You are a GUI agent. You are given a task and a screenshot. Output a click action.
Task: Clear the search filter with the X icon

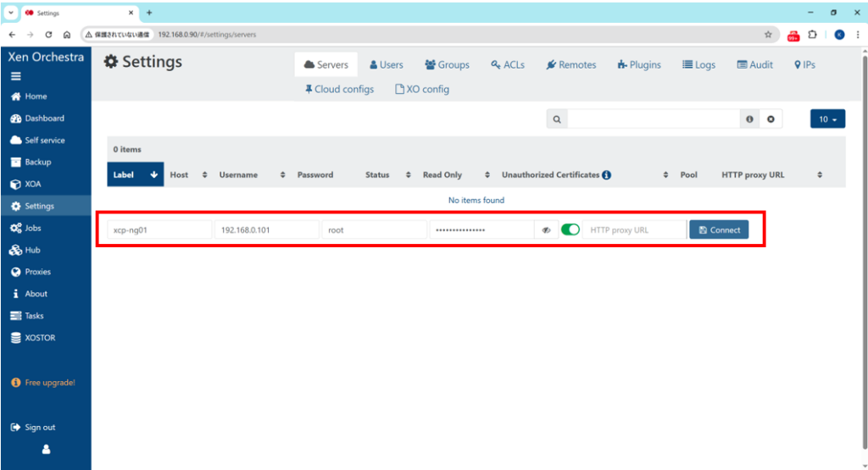[x=771, y=119]
